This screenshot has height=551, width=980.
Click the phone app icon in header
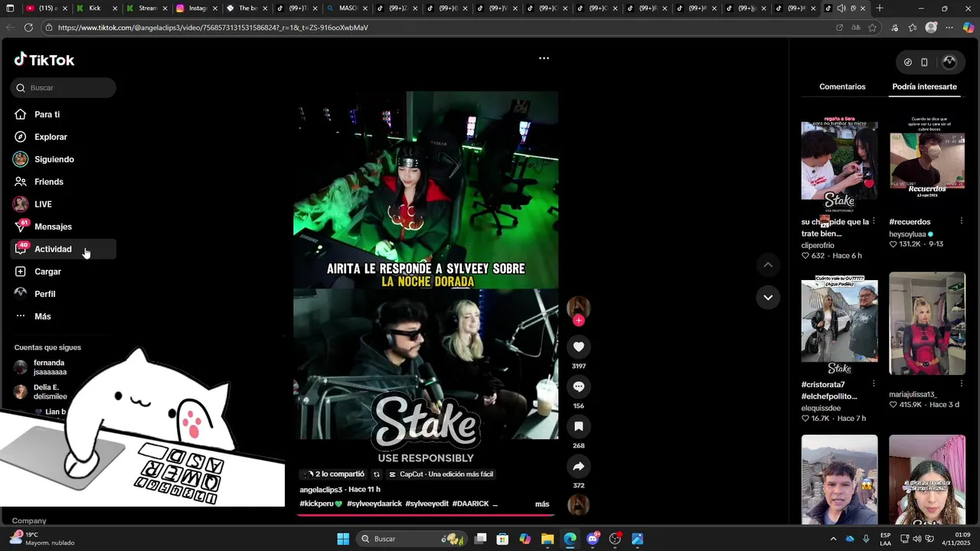coord(924,63)
